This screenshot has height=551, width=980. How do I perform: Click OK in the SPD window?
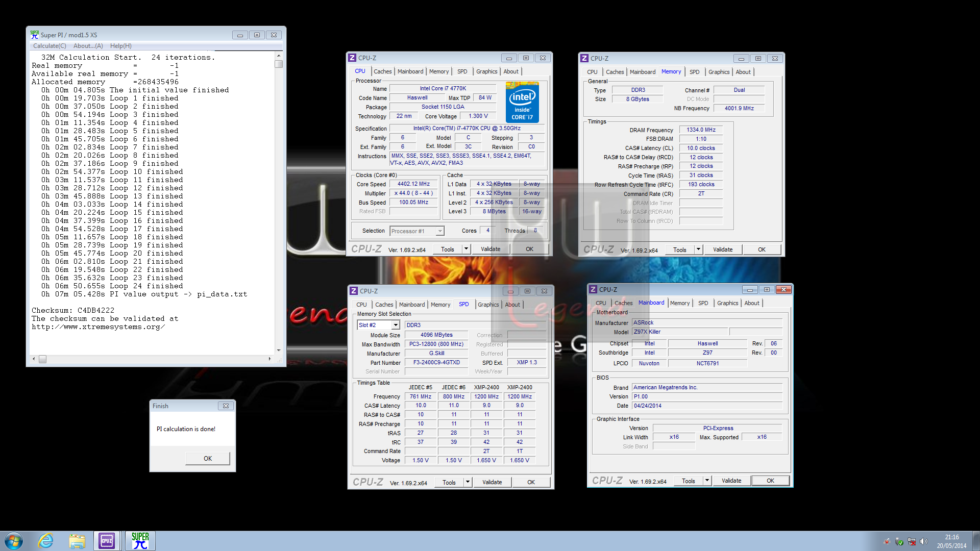tap(531, 482)
